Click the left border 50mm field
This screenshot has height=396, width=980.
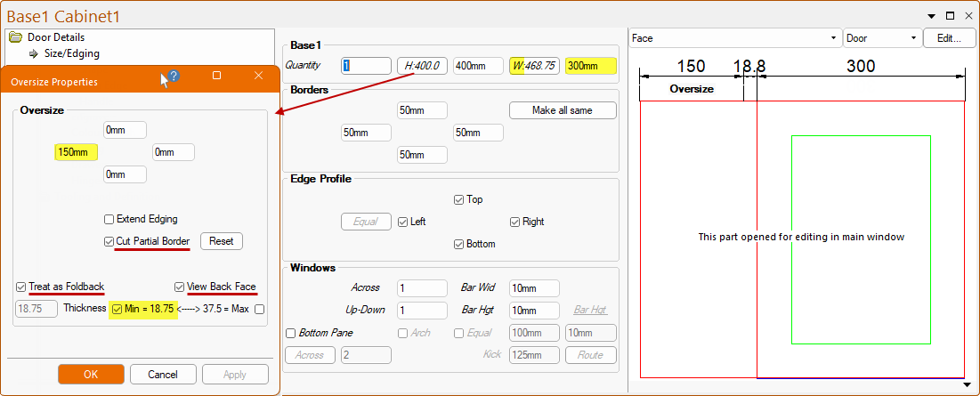point(366,133)
